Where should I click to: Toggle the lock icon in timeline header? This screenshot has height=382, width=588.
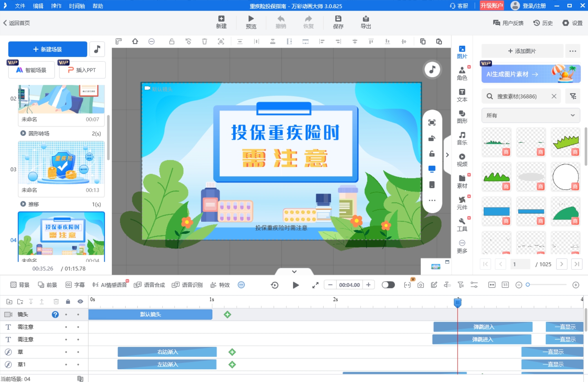68,302
